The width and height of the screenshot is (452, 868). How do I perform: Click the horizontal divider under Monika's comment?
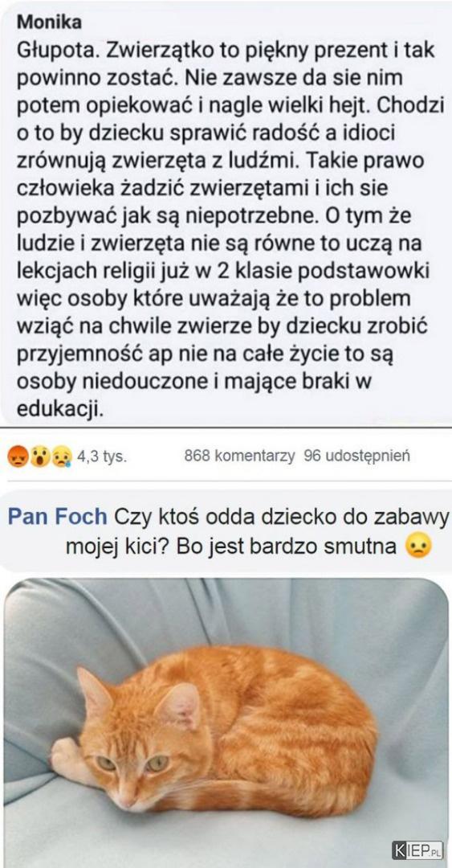tap(226, 428)
